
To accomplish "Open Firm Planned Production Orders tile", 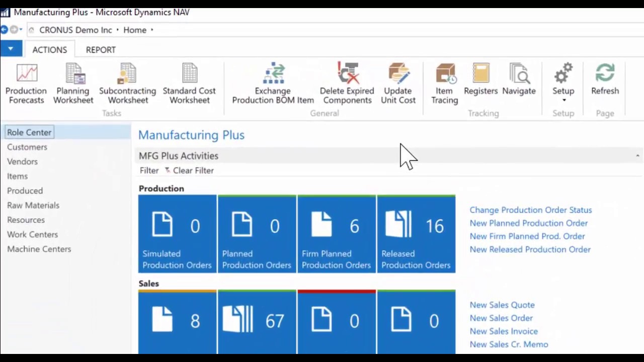I will (x=336, y=234).
